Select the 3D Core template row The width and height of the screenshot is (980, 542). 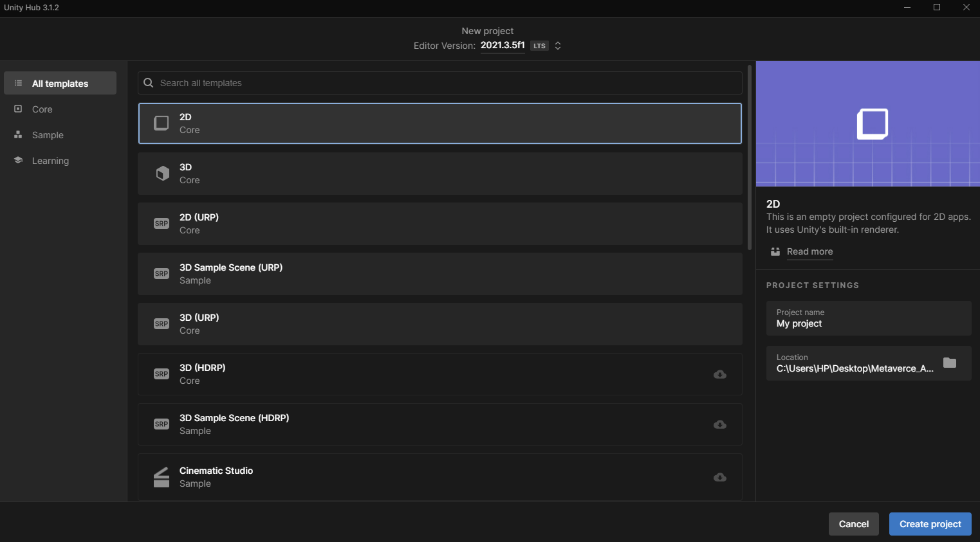[440, 173]
